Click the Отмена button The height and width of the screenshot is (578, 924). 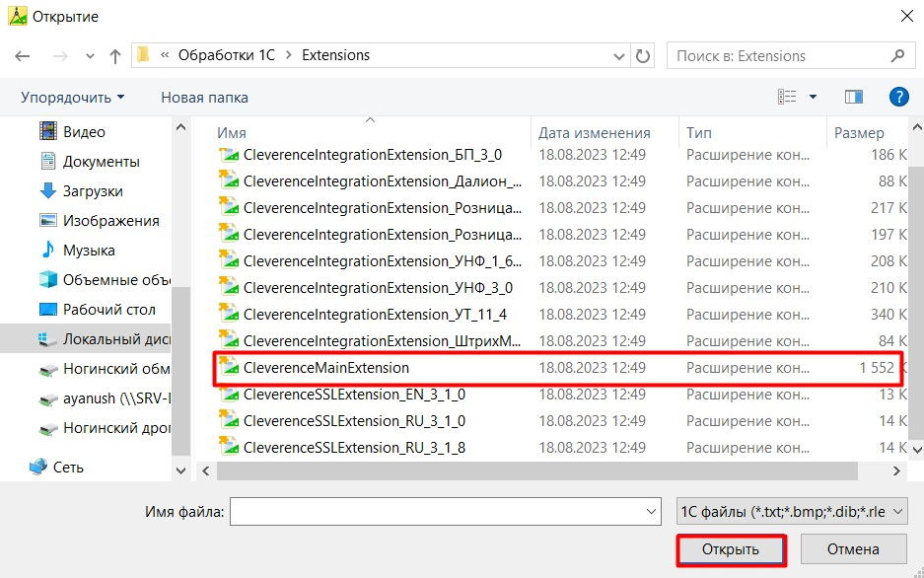coord(853,549)
